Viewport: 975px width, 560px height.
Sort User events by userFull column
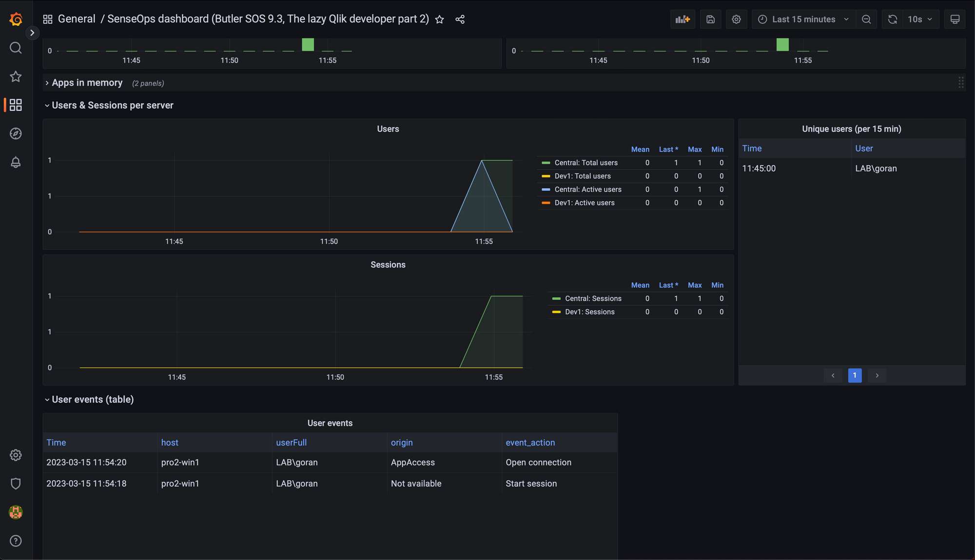pos(291,443)
